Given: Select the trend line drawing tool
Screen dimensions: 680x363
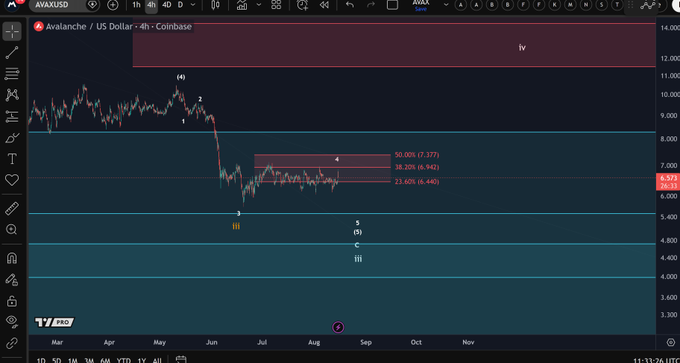Looking at the screenshot, I should point(12,53).
